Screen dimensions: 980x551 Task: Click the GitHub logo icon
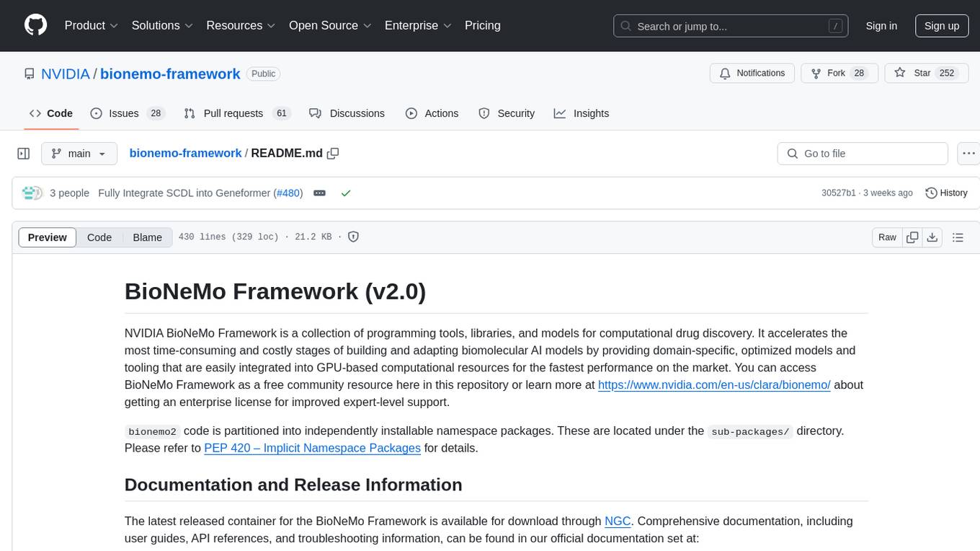(x=35, y=25)
